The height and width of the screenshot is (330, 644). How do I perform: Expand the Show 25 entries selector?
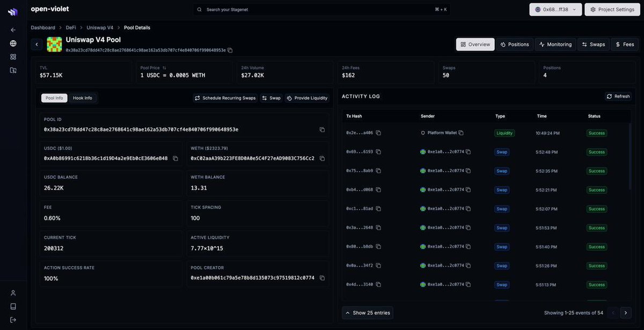pos(368,313)
